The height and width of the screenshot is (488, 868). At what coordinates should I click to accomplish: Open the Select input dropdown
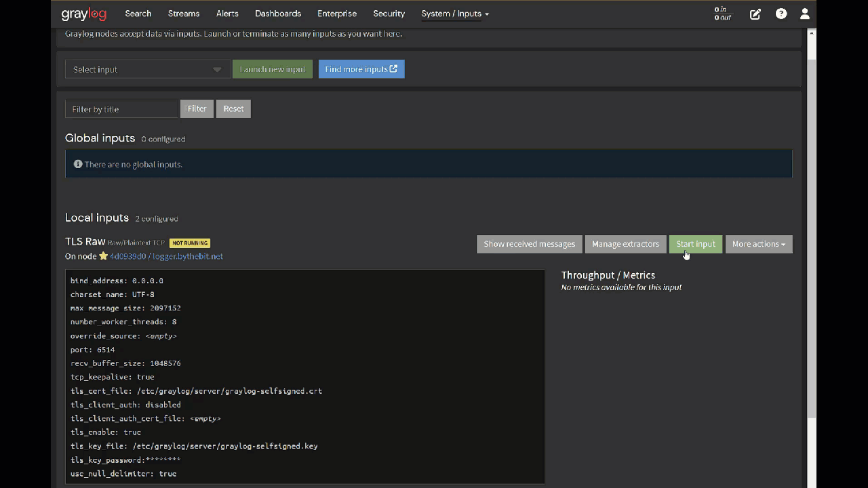147,68
